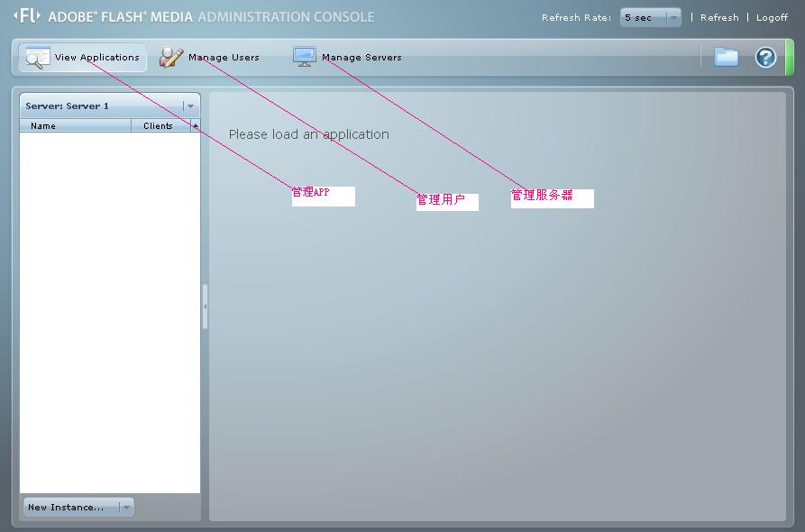Open the folder icon in the toolbar
The image size is (805, 532).
[726, 57]
